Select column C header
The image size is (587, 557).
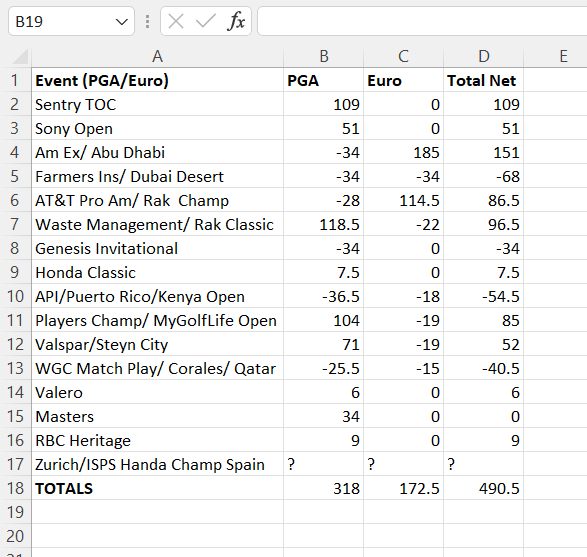[404, 57]
